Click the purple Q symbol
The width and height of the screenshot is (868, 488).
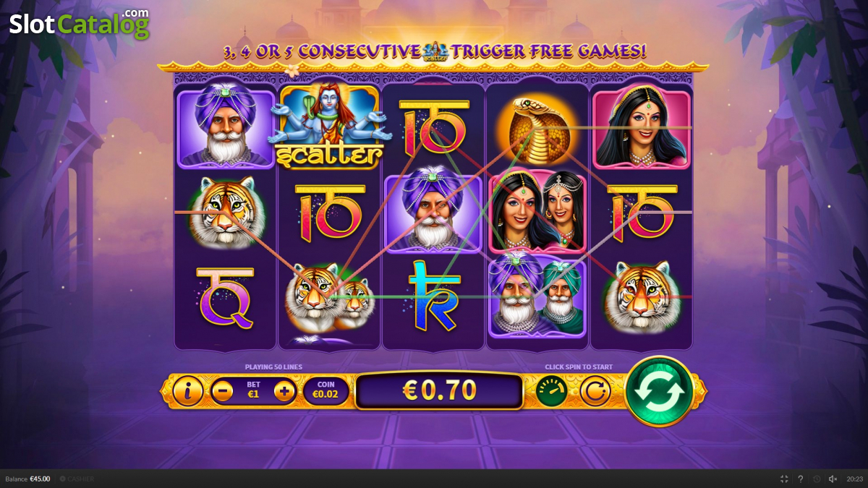(226, 296)
